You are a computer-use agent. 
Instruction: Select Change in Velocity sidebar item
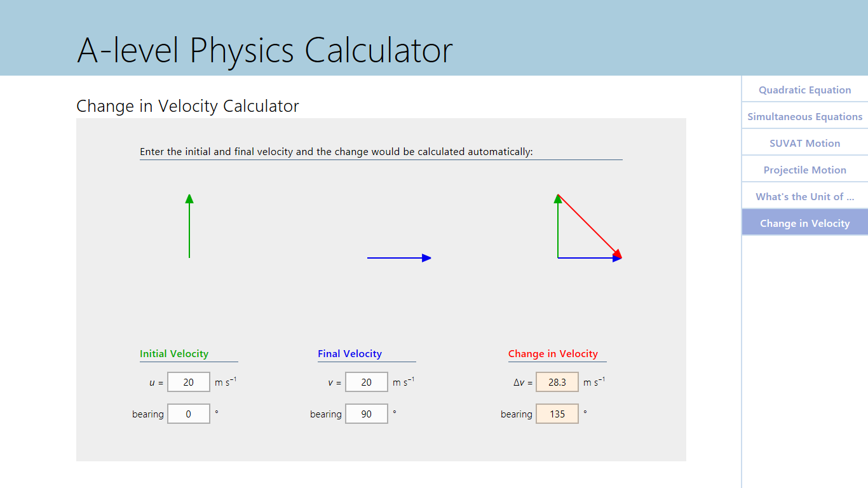[x=804, y=223]
